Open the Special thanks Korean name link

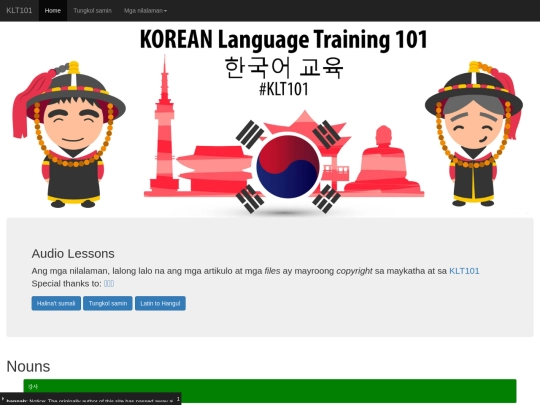[x=109, y=283]
